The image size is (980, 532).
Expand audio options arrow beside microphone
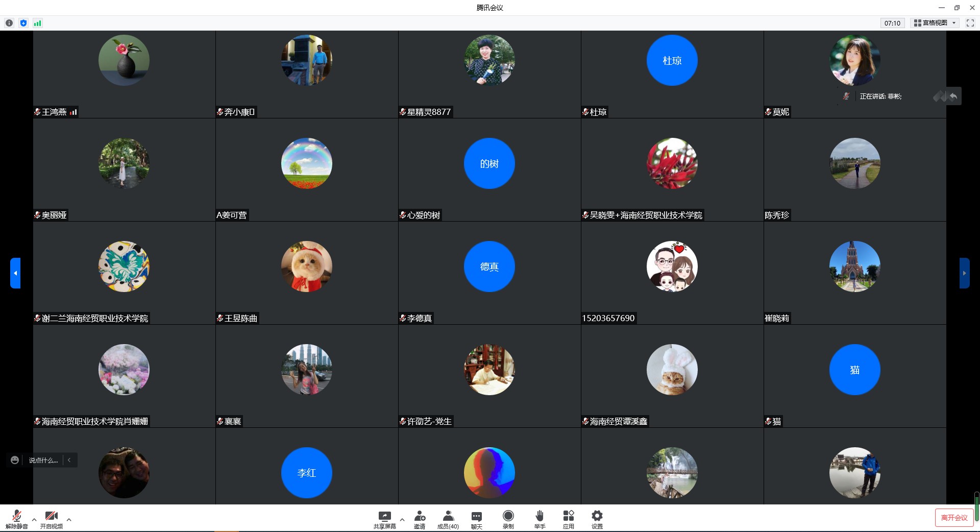(34, 520)
